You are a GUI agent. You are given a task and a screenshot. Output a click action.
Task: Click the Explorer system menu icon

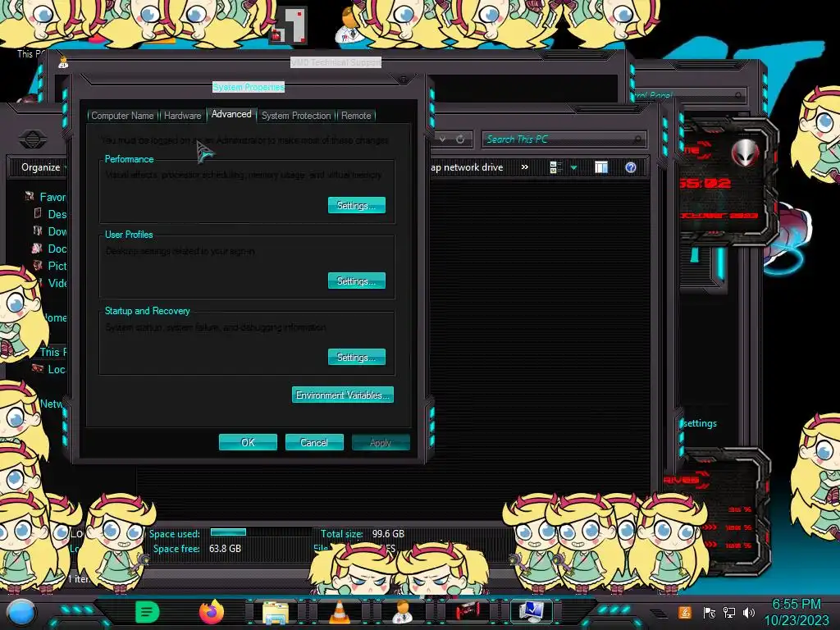[x=33, y=139]
